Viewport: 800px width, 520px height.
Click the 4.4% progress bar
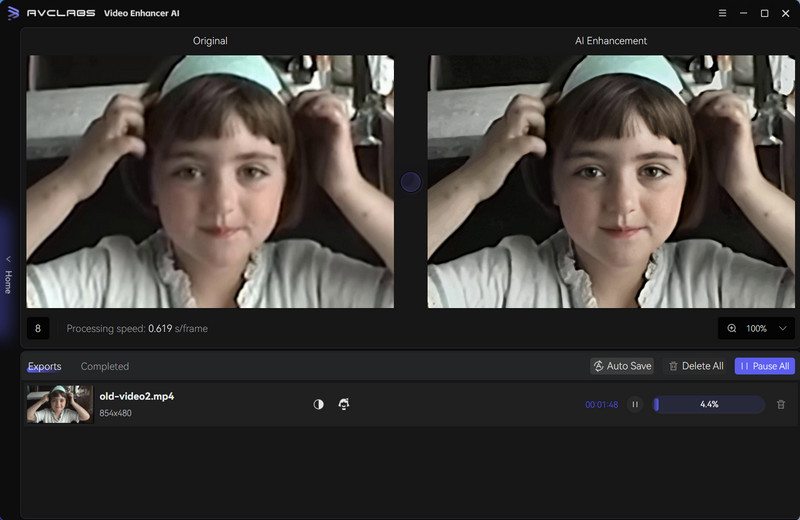[709, 404]
